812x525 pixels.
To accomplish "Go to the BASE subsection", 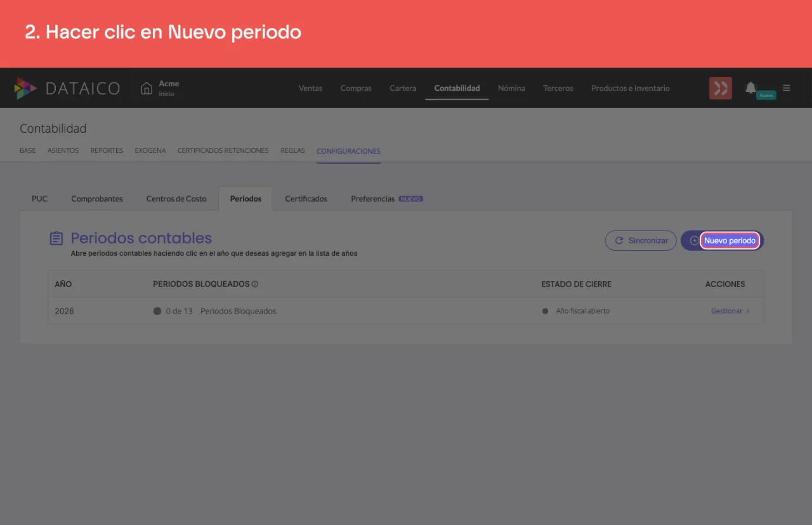I will 28,151.
